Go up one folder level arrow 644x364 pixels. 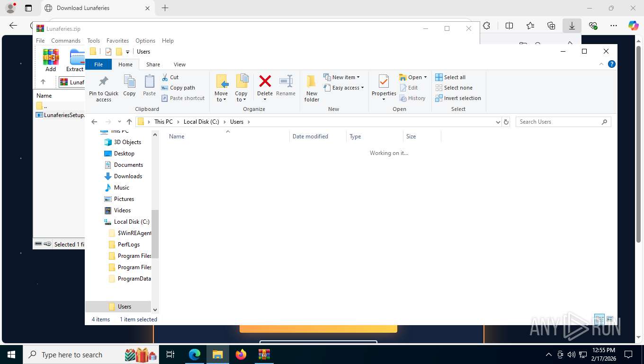(129, 122)
